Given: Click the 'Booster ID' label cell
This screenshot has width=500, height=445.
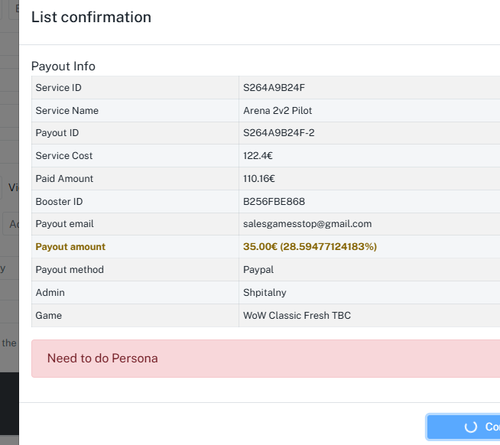Looking at the screenshot, I should (135, 201).
